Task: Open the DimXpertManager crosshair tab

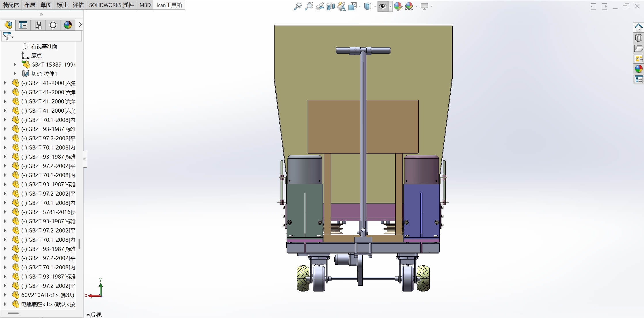Action: 53,25
